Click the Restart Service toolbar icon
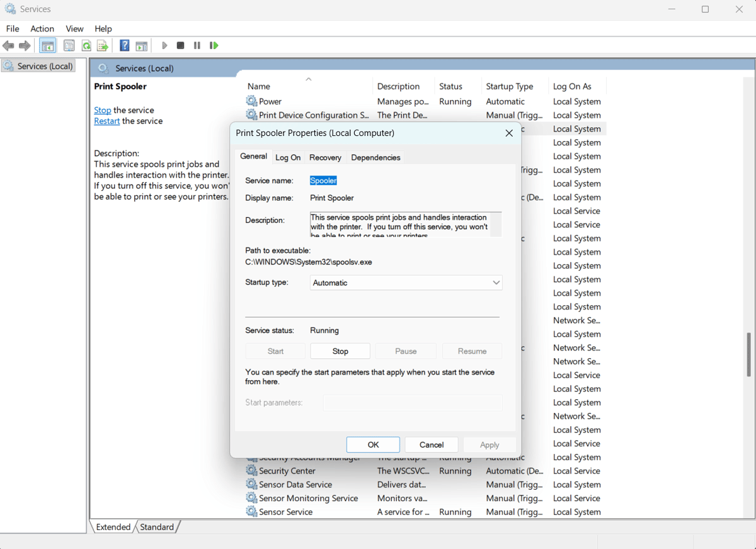This screenshot has height=549, width=756. [214, 45]
